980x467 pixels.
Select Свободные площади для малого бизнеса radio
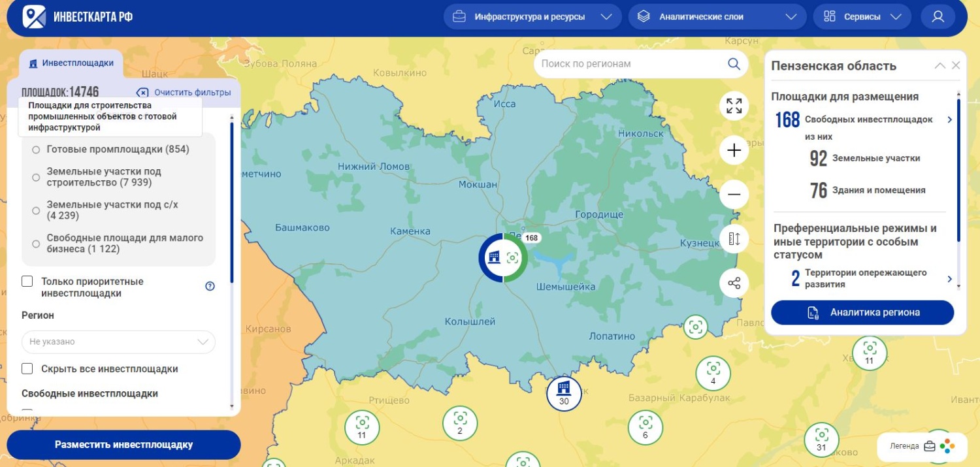36,244
